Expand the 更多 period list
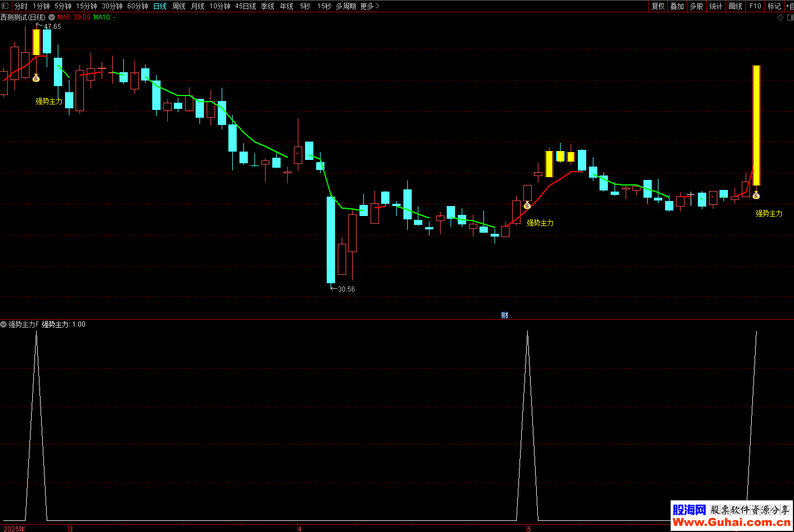794x532 pixels. tap(369, 6)
